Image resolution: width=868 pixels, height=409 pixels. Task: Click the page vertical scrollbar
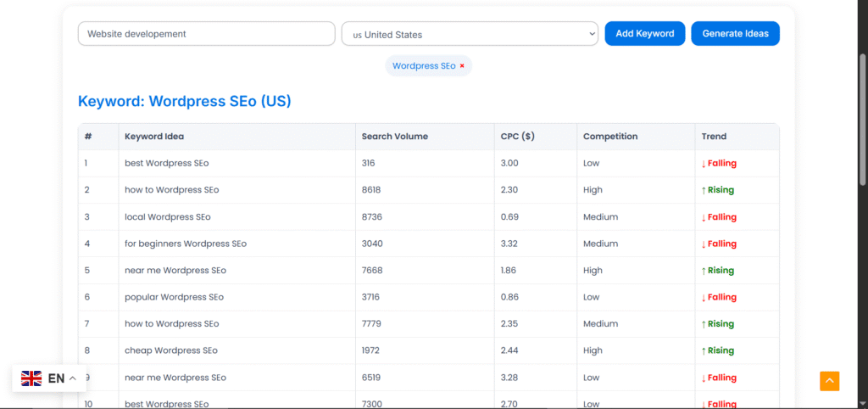point(862,119)
